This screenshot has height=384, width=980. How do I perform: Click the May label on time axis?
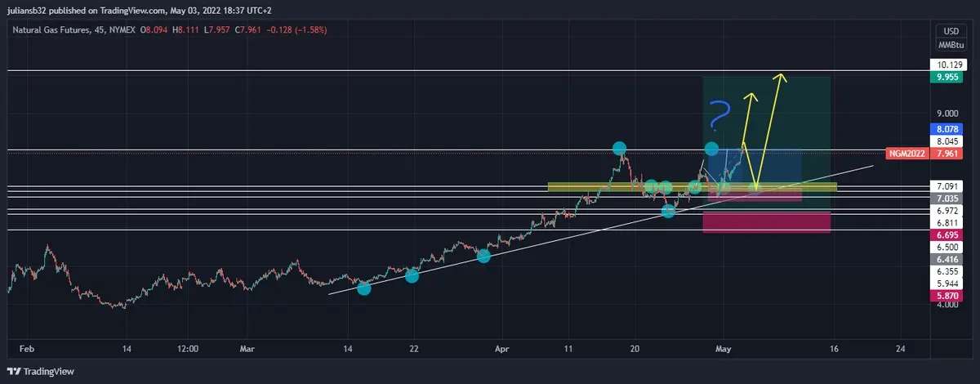point(723,348)
